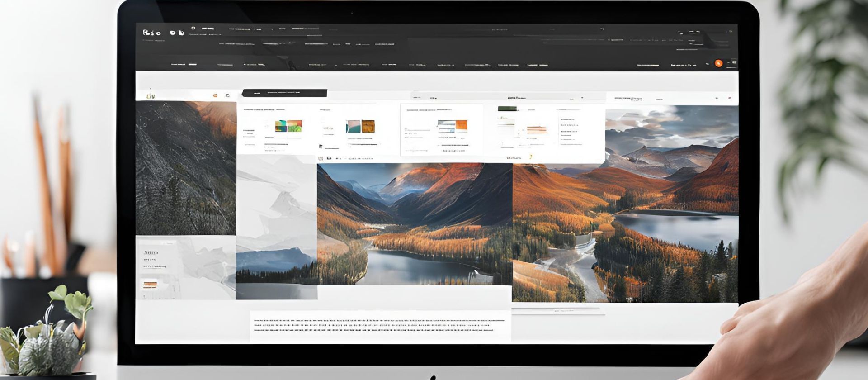Open the orange and blue thumbnail
This screenshot has height=380, width=868.
452,126
